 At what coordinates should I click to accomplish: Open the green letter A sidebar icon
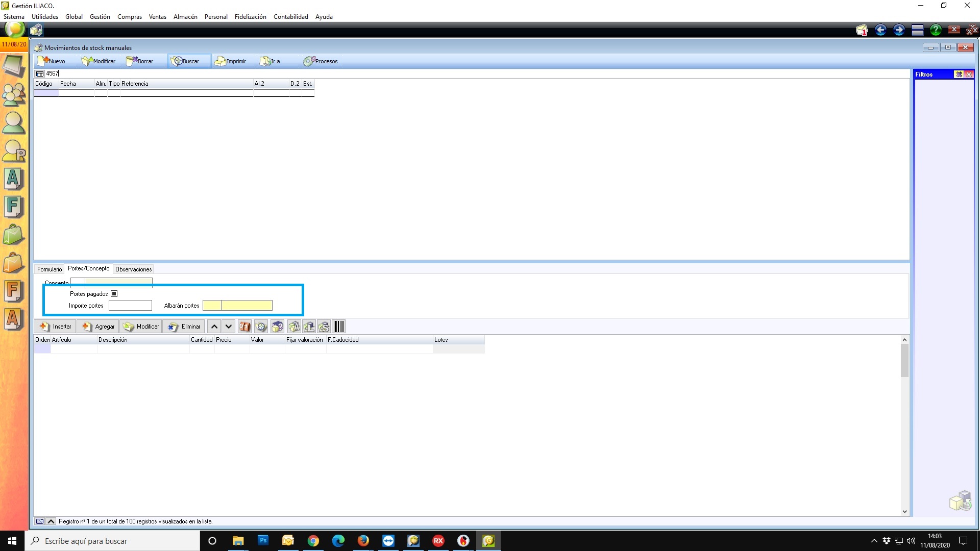(x=14, y=179)
